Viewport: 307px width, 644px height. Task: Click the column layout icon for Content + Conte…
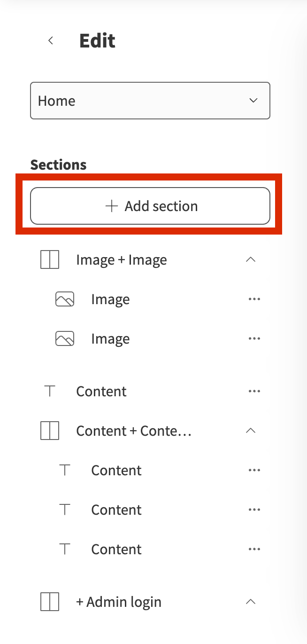pyautogui.click(x=50, y=431)
